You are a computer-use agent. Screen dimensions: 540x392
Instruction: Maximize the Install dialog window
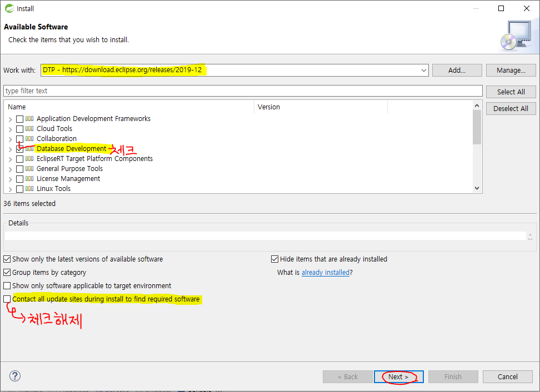pyautogui.click(x=501, y=8)
